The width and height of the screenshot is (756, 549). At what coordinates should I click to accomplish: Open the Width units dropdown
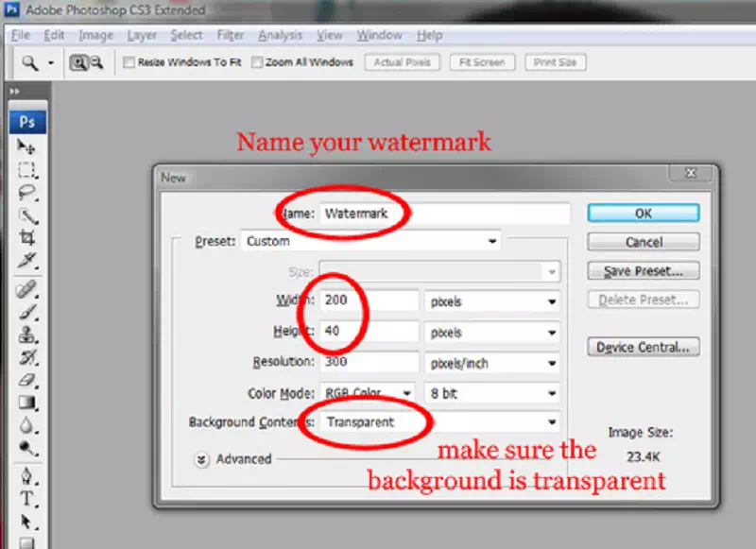(491, 301)
